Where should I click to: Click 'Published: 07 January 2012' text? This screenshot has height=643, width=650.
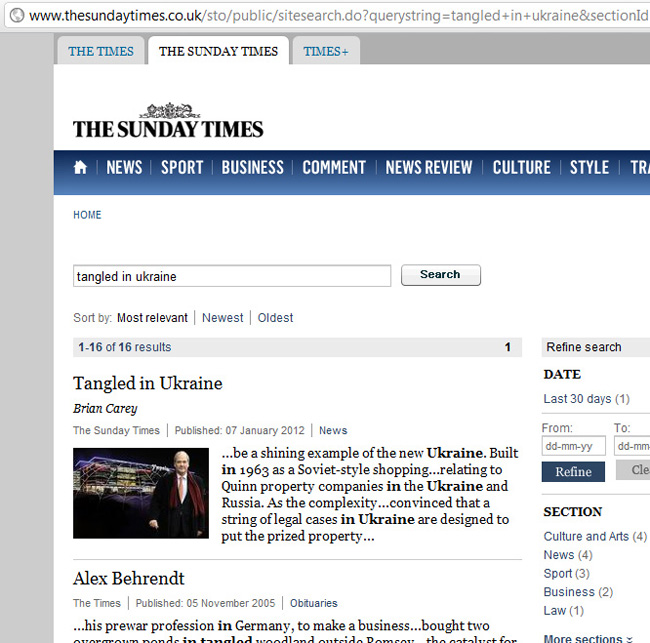[240, 430]
